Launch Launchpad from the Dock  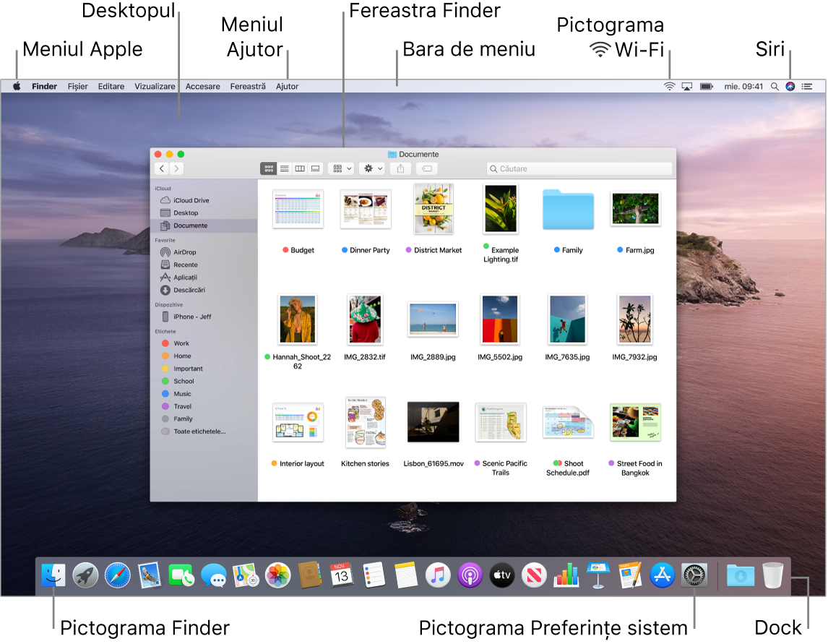[x=86, y=575]
